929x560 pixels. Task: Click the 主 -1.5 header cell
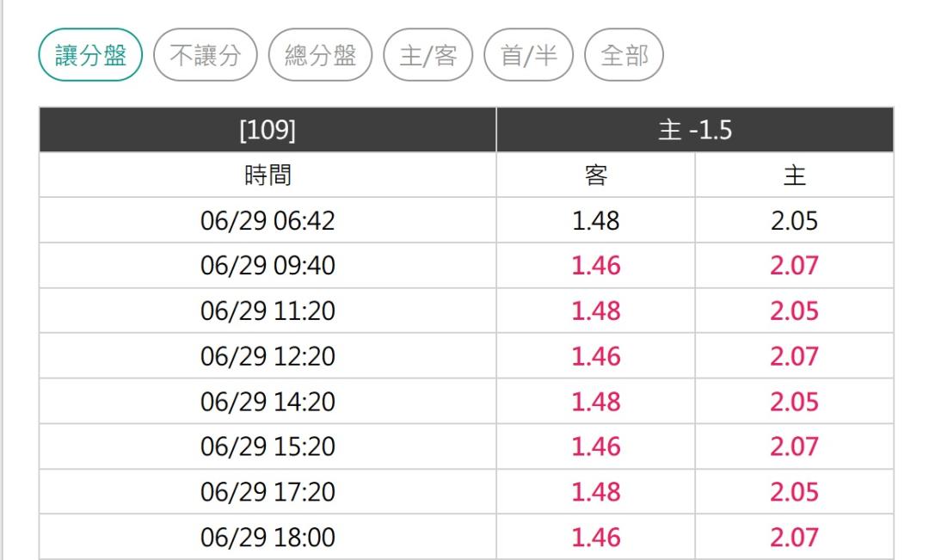click(695, 130)
